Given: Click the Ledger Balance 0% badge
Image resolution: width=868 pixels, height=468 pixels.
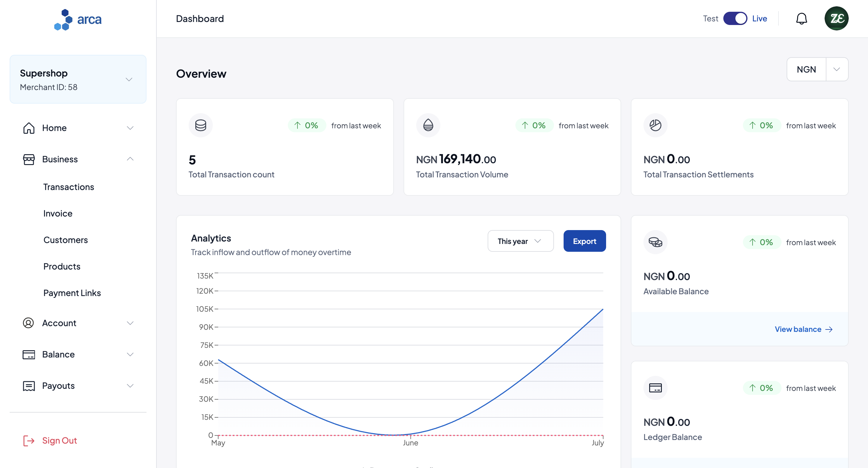Looking at the screenshot, I should (x=762, y=388).
